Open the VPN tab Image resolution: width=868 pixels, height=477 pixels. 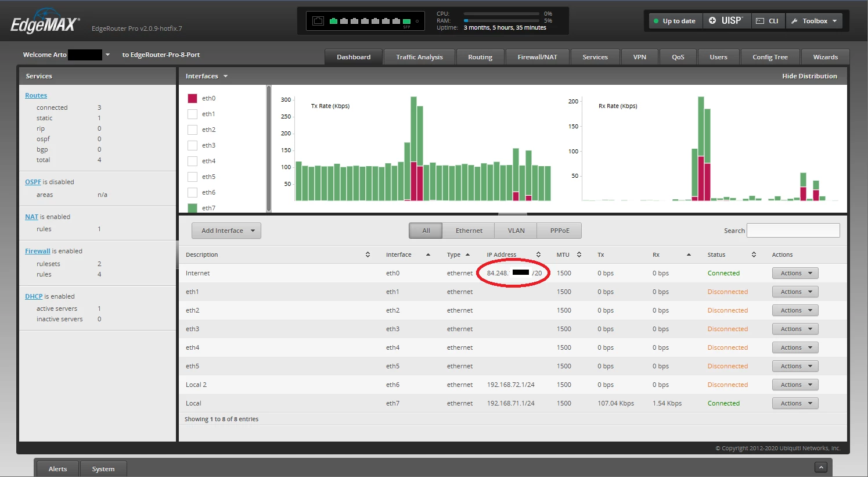pyautogui.click(x=640, y=57)
